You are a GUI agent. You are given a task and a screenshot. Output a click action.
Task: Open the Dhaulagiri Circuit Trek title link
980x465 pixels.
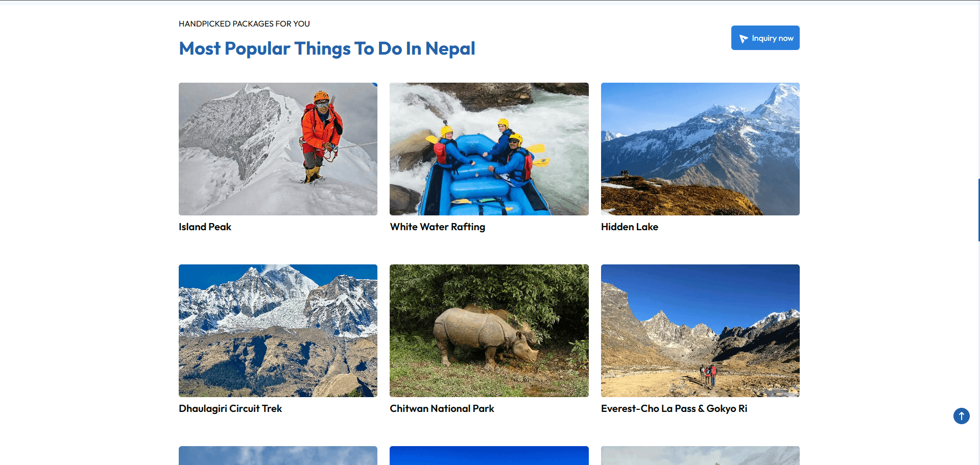tap(230, 409)
